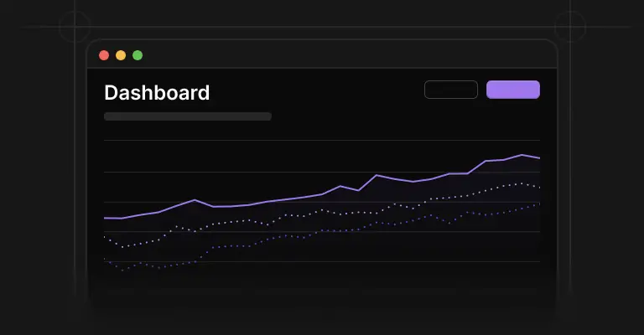Click the faint circle crosshair at top right
644x335 pixels.
tap(570, 27)
